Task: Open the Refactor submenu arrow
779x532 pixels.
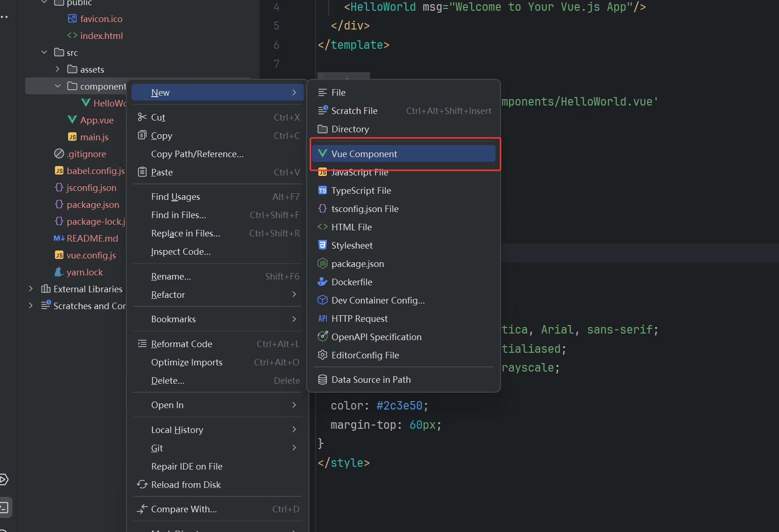Action: pyautogui.click(x=294, y=295)
